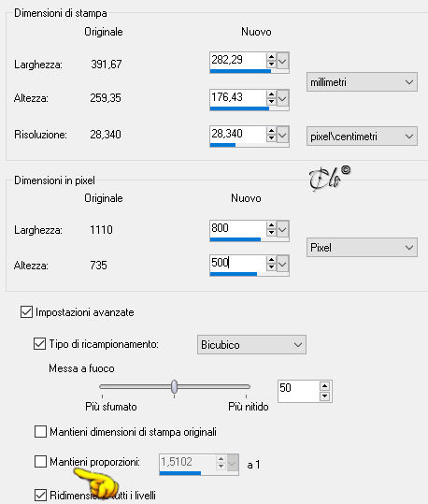The width and height of the screenshot is (428, 504).
Task: Click the Risoluzione field showing 28,340
Action: coord(237,134)
